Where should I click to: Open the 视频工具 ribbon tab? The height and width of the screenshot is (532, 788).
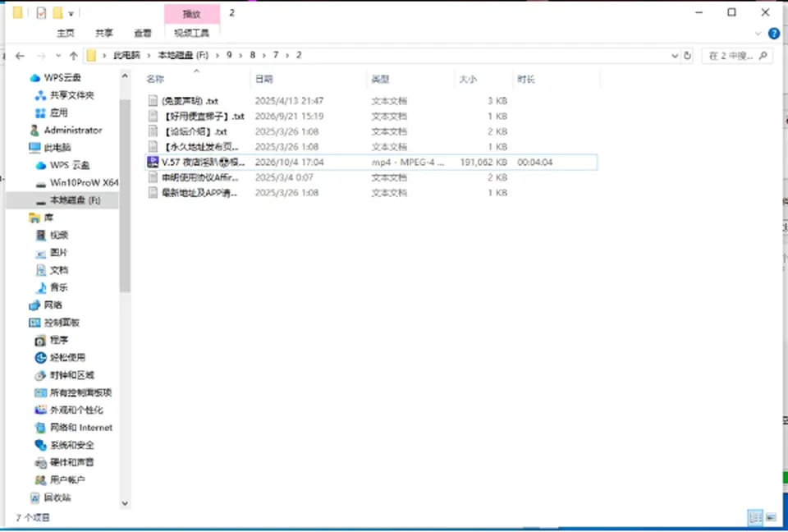pyautogui.click(x=191, y=33)
